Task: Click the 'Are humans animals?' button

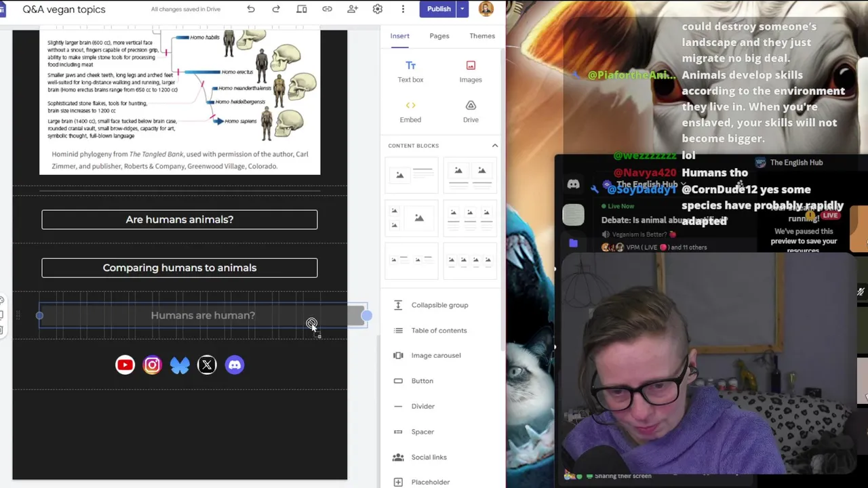Action: [x=180, y=220]
